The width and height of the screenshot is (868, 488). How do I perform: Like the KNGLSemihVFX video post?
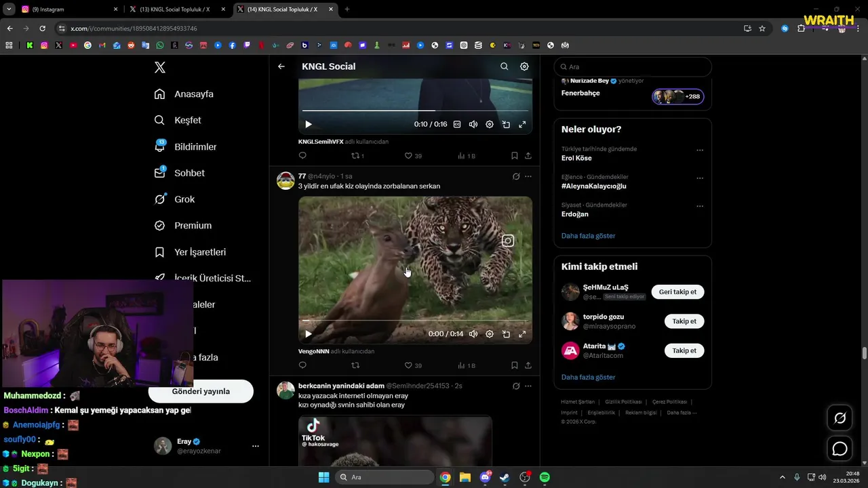413,155
